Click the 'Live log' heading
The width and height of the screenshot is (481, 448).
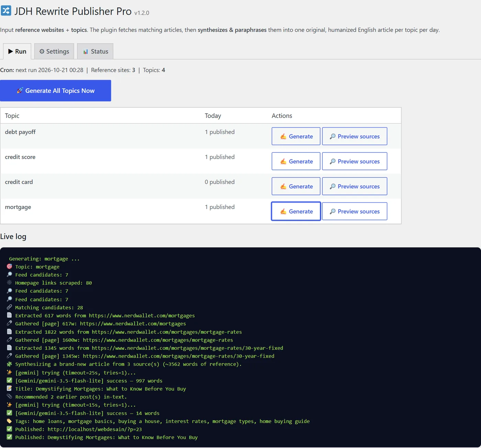click(x=13, y=237)
